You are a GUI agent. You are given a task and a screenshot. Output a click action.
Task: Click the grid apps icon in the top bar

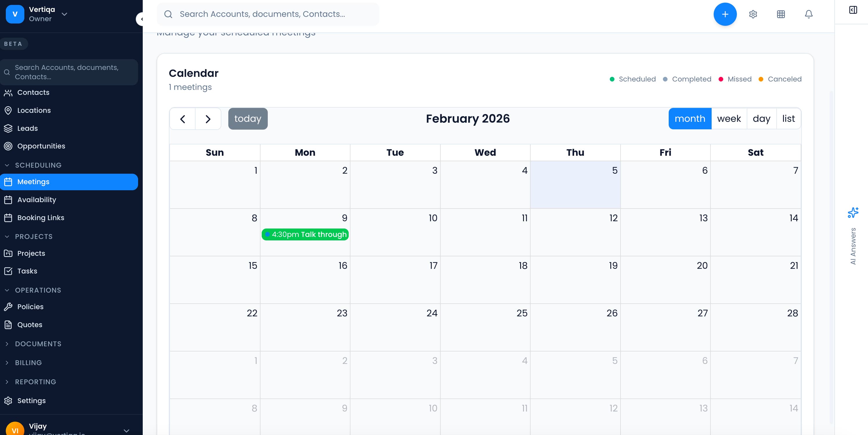[781, 14]
